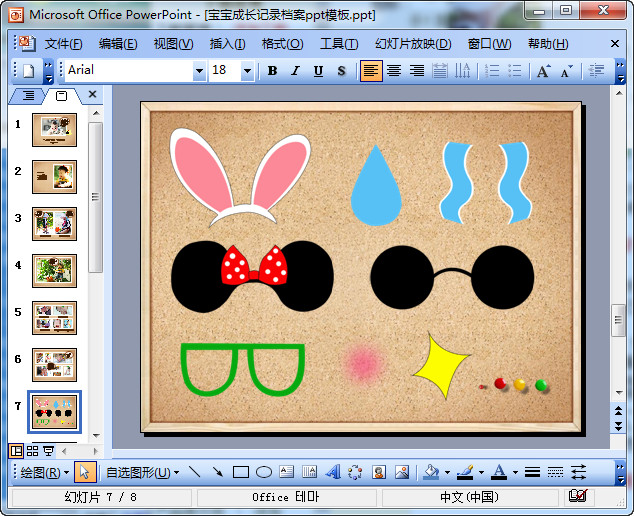Image resolution: width=634 pixels, height=516 pixels.
Task: Open the 工具(T) menu
Action: (x=339, y=44)
